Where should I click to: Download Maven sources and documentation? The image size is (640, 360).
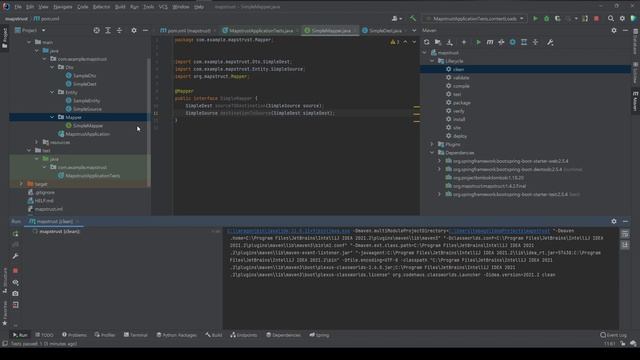[449, 42]
